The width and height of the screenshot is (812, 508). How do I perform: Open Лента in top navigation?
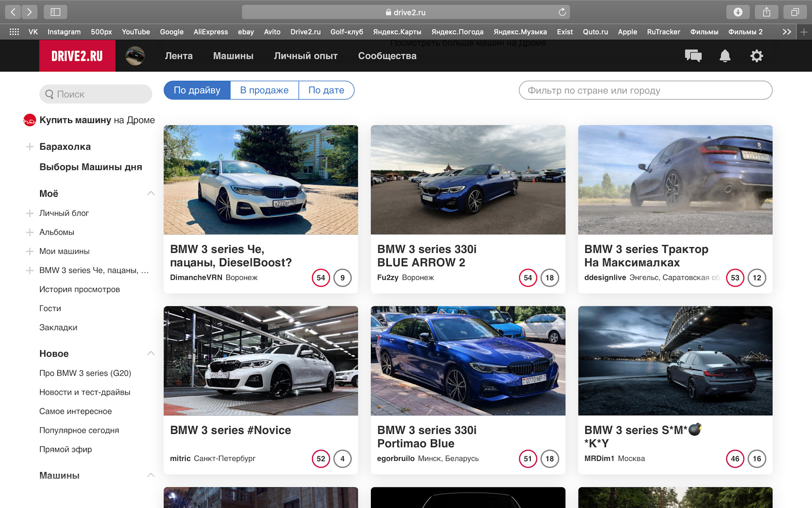[178, 56]
